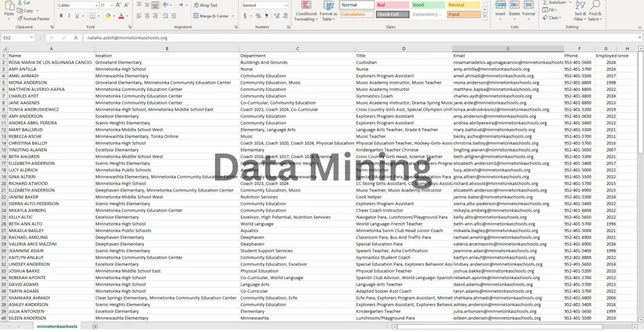This screenshot has height=332, width=644.
Task: Activate the Format Painter brush
Action: pyautogui.click(x=20, y=19)
